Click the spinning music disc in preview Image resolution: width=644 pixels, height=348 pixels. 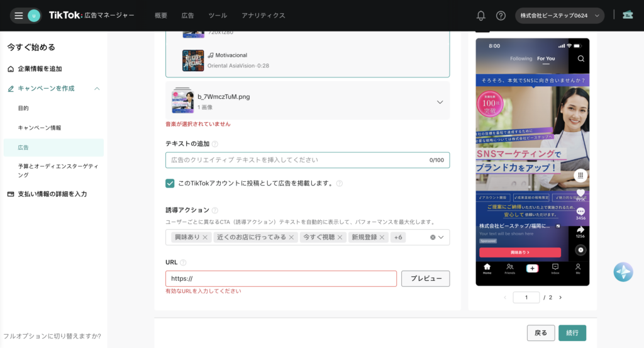pos(580,250)
